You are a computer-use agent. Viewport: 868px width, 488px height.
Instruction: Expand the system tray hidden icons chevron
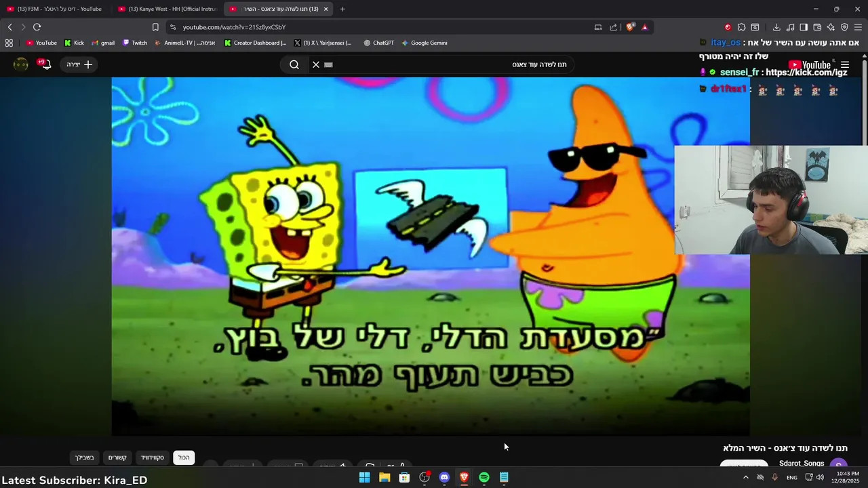746,477
